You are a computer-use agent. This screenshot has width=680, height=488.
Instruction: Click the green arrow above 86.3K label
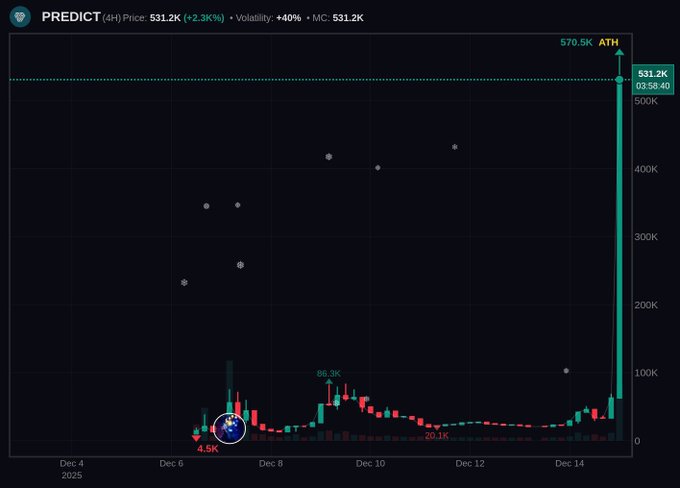pos(329,383)
